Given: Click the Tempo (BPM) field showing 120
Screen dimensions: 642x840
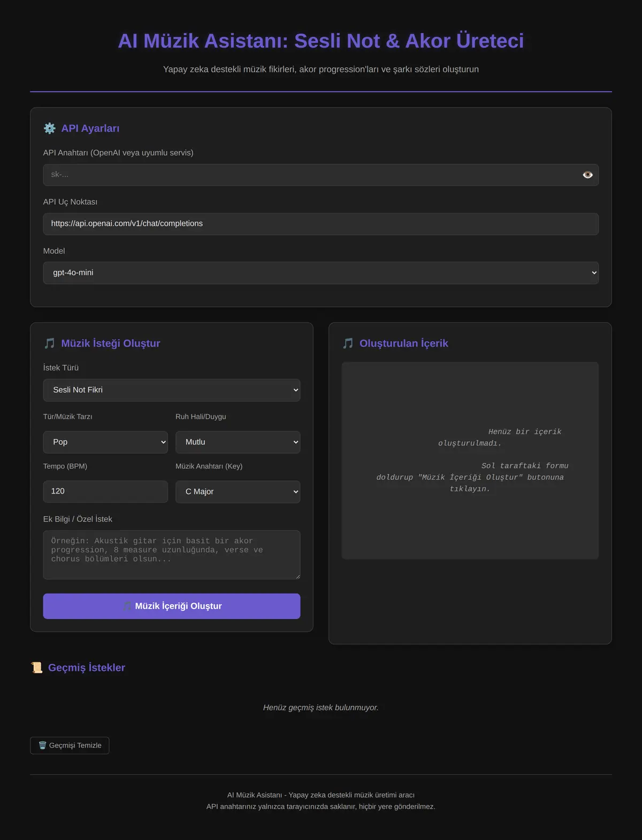Looking at the screenshot, I should pos(105,491).
